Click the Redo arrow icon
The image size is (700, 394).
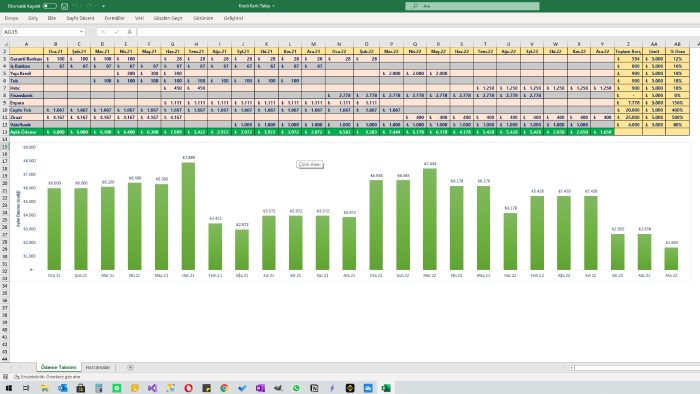89,6
